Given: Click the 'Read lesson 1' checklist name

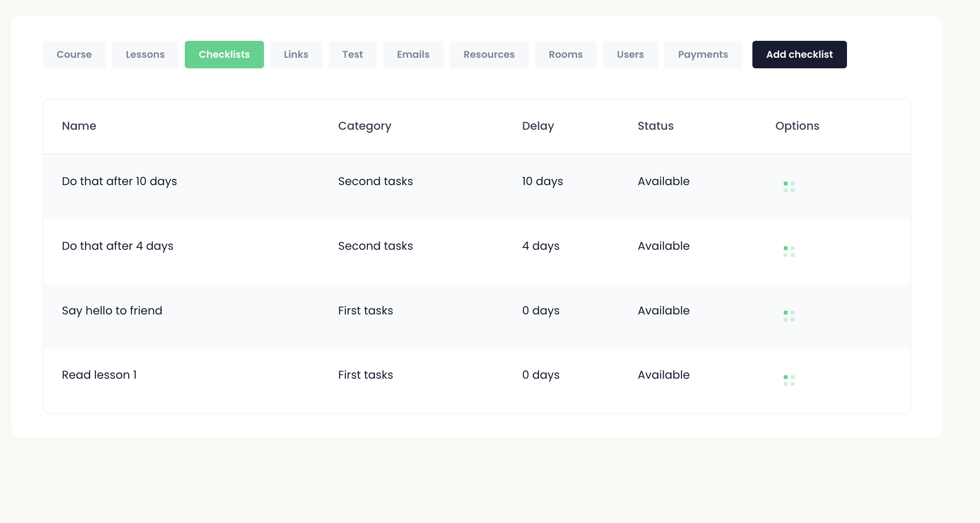Looking at the screenshot, I should pos(99,375).
